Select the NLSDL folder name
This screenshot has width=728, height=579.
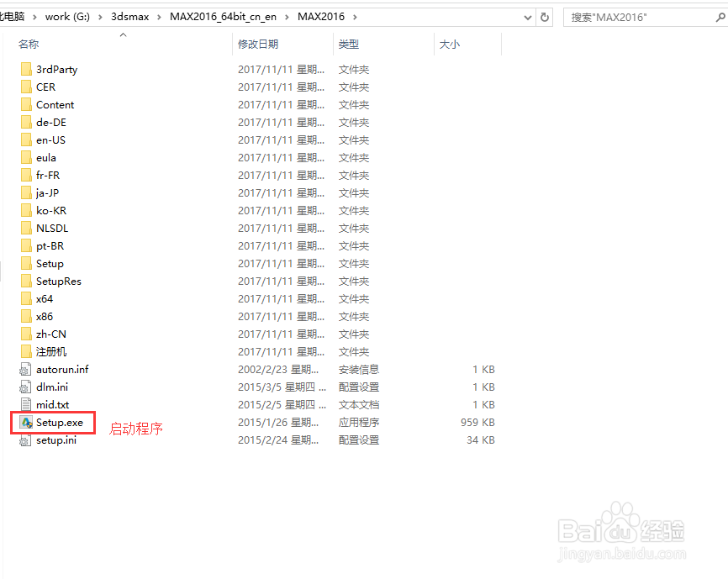tap(52, 229)
